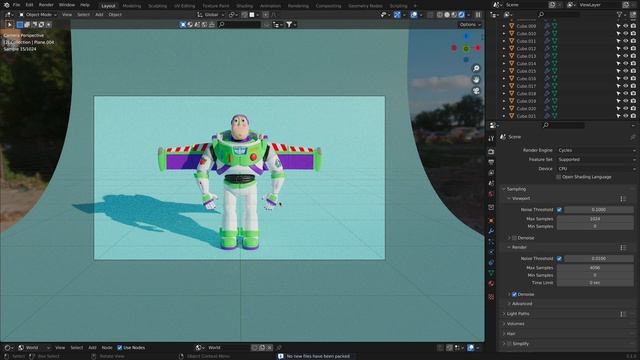Click the blue Z axis gizmo dot
Screen dimensions: 640x360
(466, 36)
